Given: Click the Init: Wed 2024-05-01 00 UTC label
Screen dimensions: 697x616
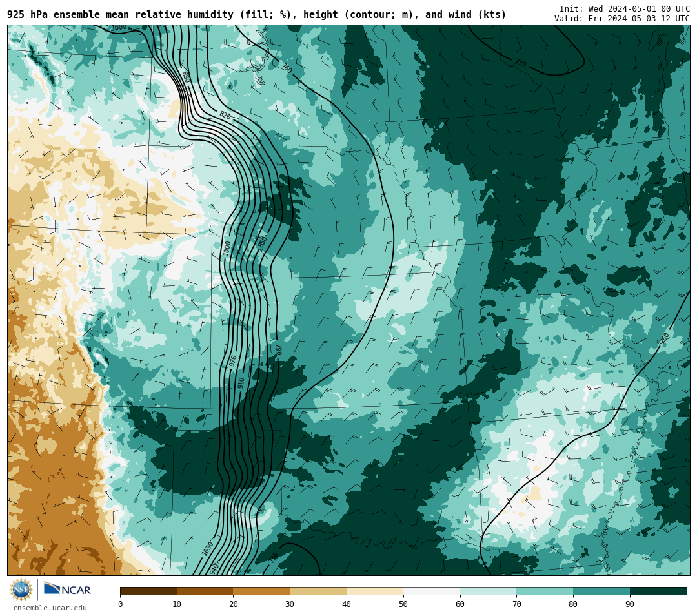Looking at the screenshot, I should tap(625, 9).
